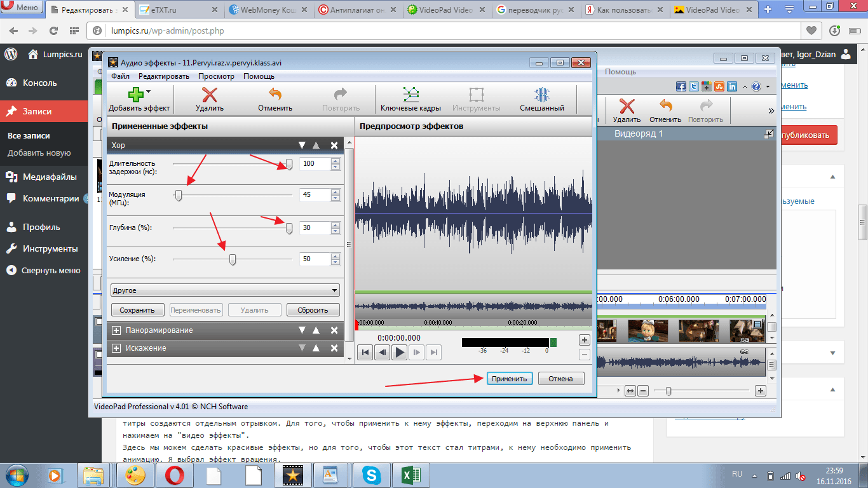This screenshot has height=488, width=868.
Task: Open Помощь menu in Audio effects window
Action: tap(259, 76)
